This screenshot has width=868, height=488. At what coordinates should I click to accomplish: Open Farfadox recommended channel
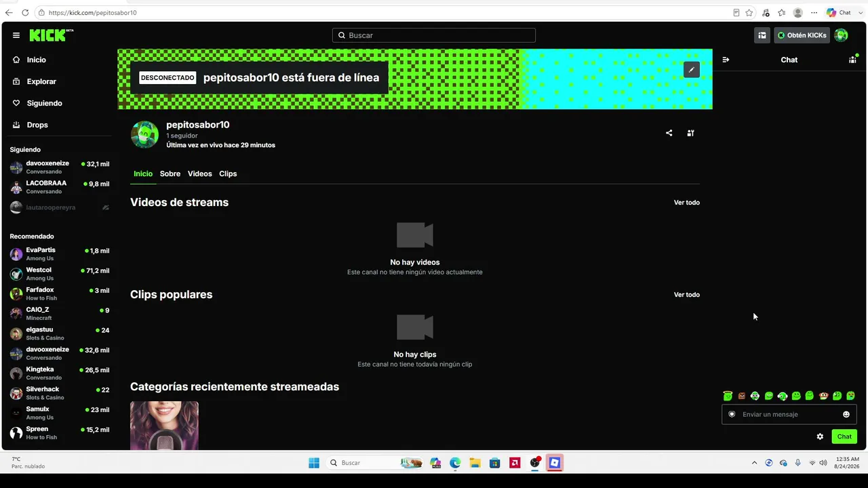(x=60, y=293)
